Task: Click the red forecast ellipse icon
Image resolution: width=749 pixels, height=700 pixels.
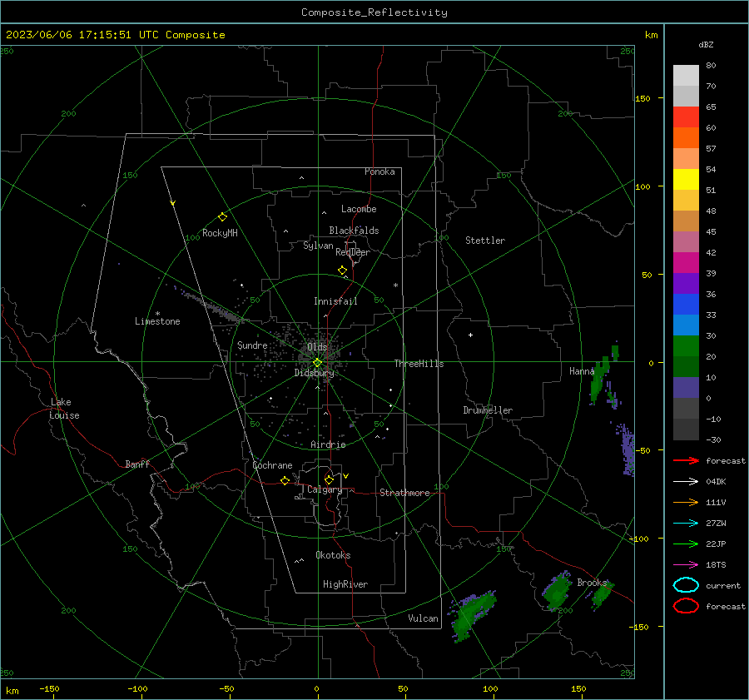Action: click(x=686, y=606)
